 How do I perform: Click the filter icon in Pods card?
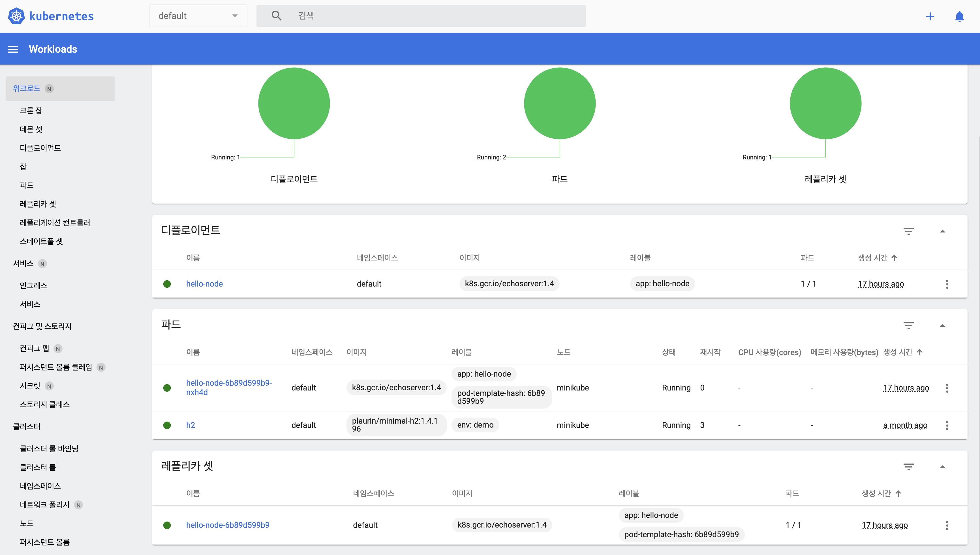(908, 325)
